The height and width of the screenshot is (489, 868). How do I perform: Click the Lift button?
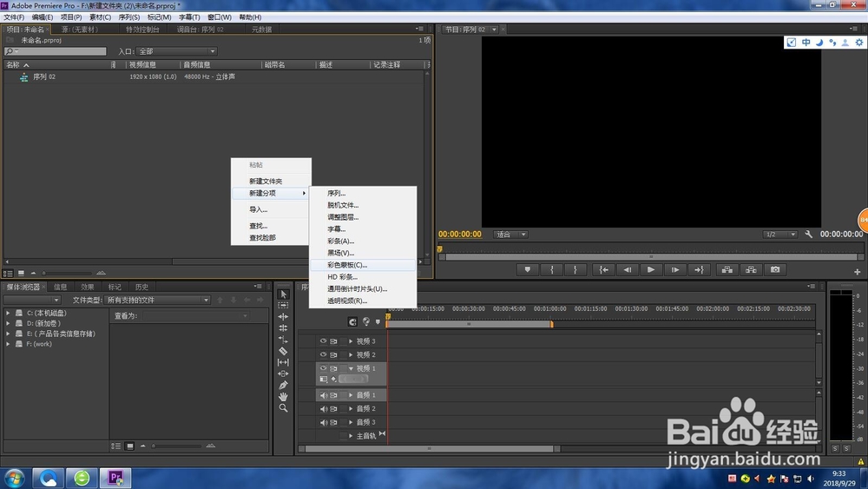[727, 270]
